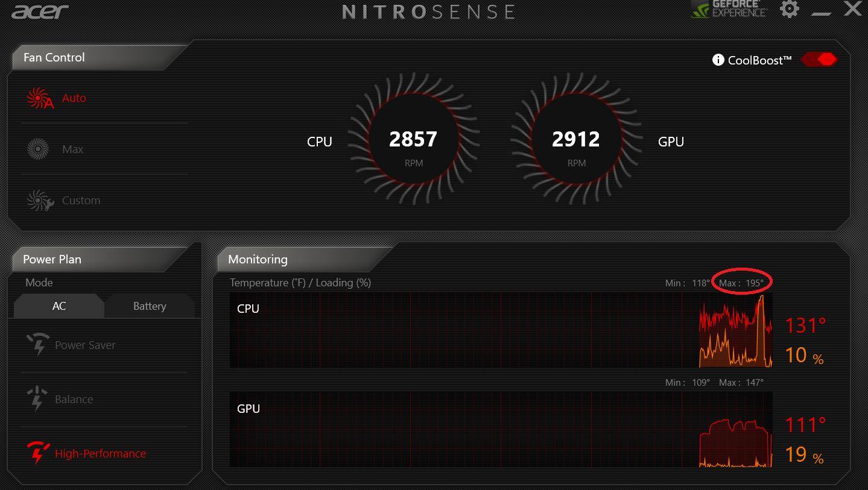Switch to the Battery tab
Screen dimensions: 868x490
coord(149,306)
